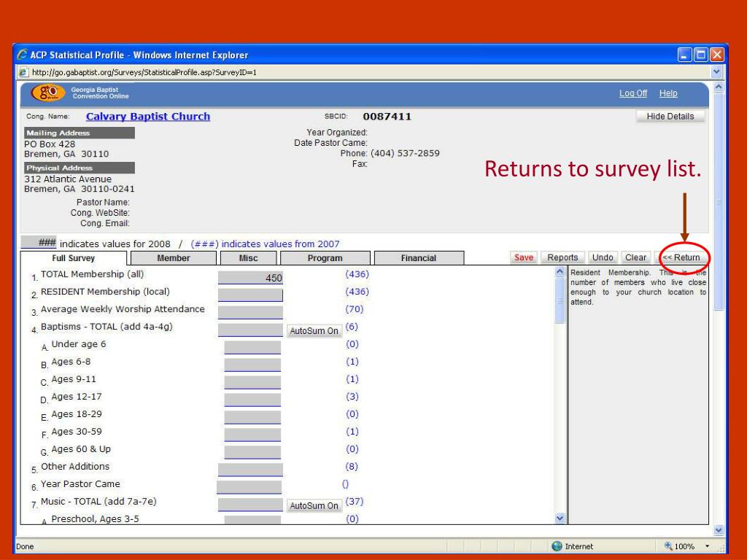This screenshot has height=560, width=747.
Task: Select the Program tab
Action: [325, 258]
